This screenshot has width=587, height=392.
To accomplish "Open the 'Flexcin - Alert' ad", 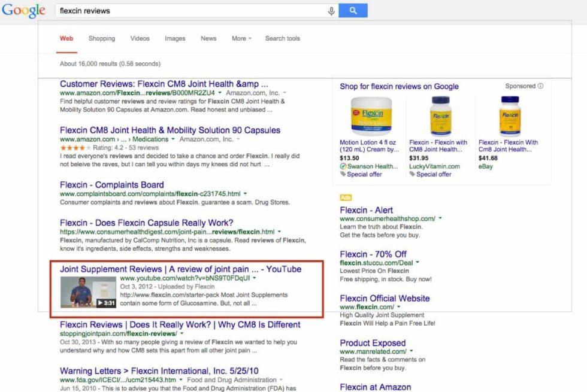I will point(366,210).
